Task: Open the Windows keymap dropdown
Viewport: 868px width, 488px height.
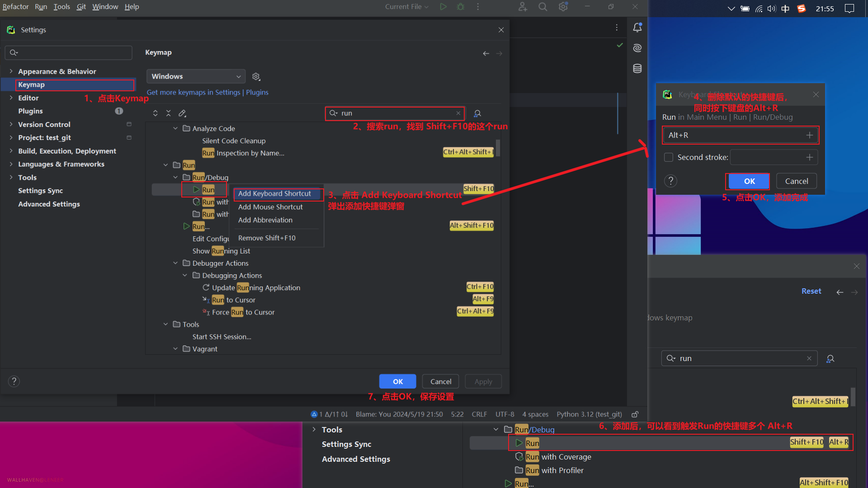Action: pos(196,76)
